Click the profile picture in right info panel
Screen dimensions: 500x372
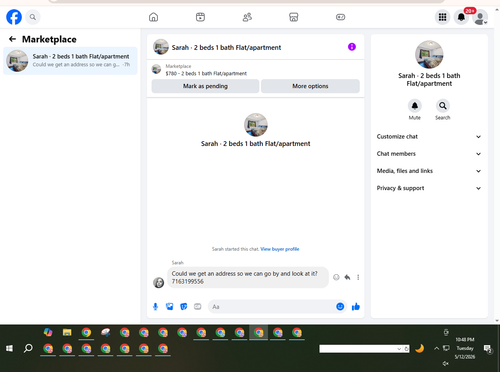[x=429, y=55]
